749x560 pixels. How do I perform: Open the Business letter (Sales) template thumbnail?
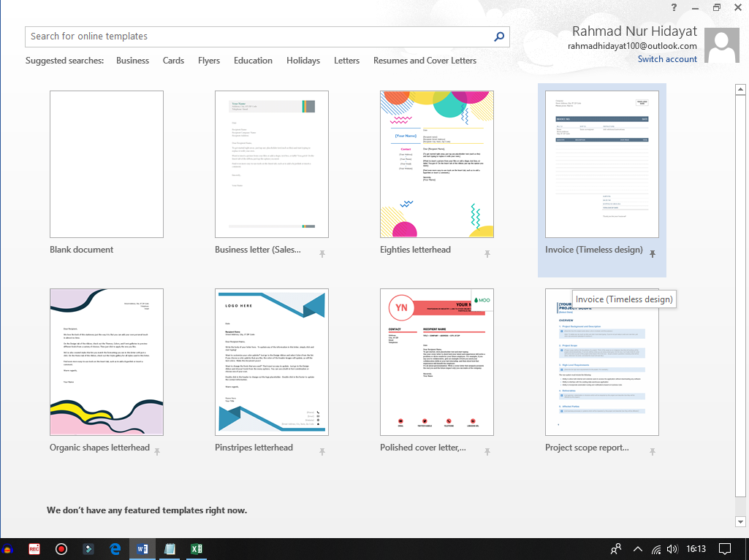[272, 164]
